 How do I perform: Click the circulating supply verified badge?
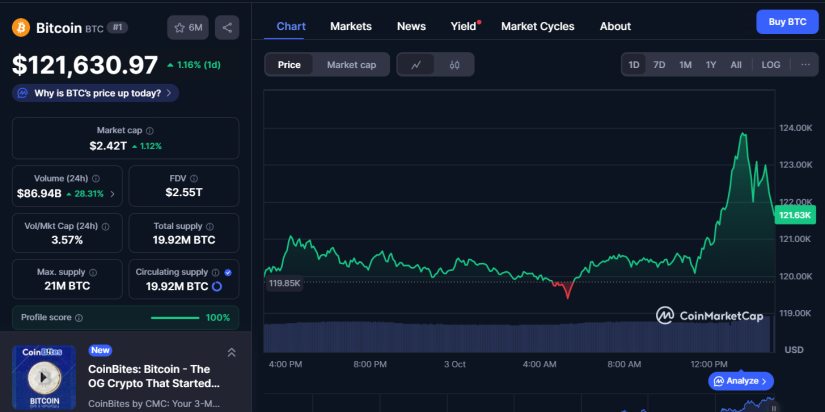(x=228, y=272)
